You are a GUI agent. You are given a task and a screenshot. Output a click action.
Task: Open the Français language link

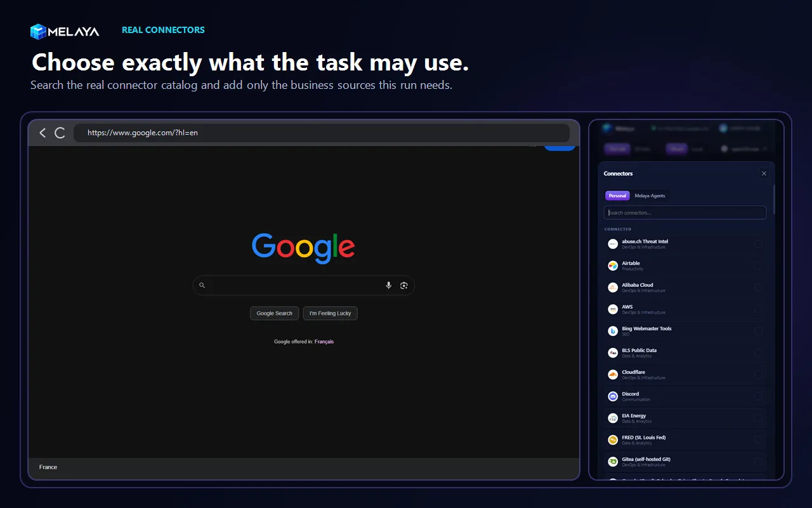coord(324,342)
